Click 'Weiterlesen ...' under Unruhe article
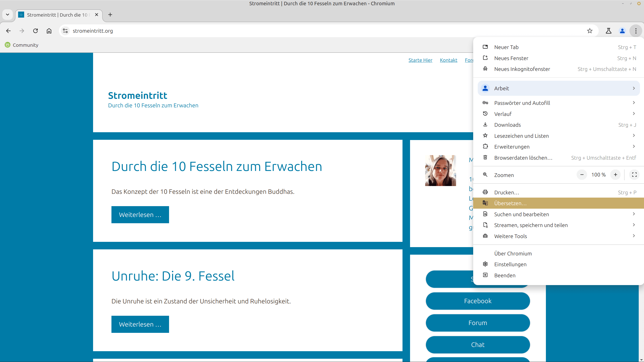 [x=140, y=324]
